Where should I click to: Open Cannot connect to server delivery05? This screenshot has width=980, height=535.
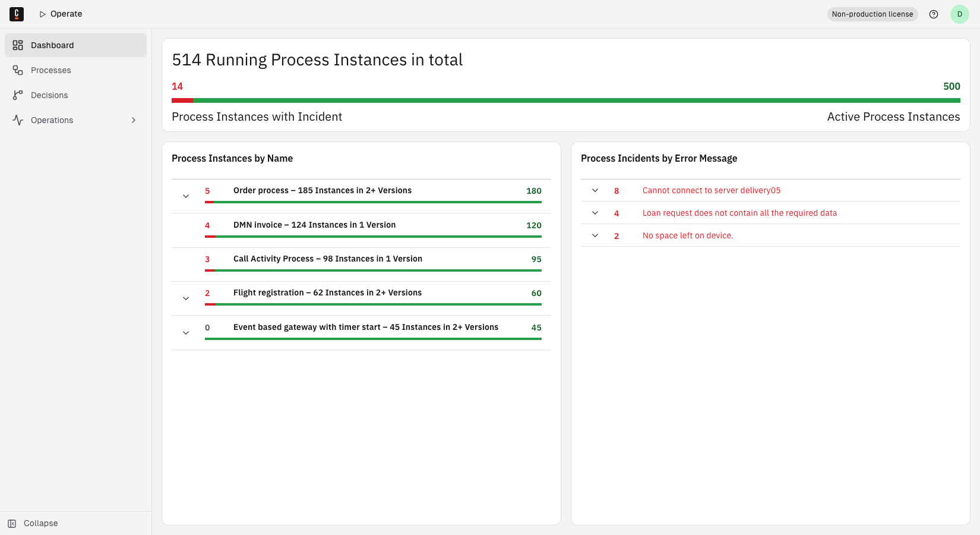coord(712,190)
